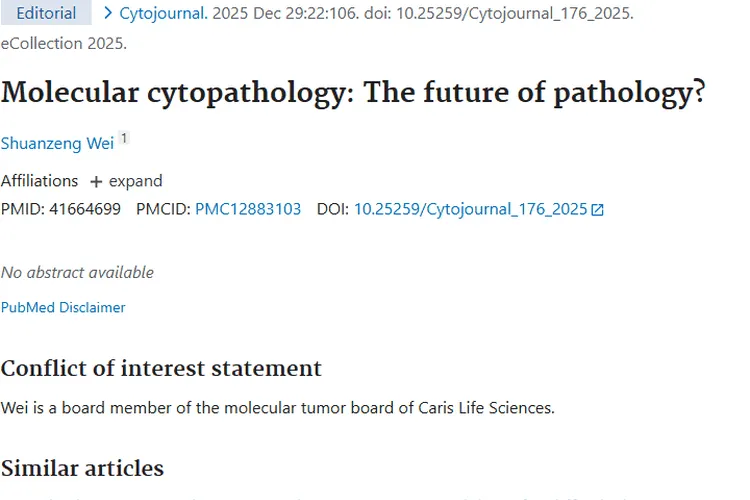Click the Similar articles heading
This screenshot has width=750, height=500.
[x=82, y=468]
